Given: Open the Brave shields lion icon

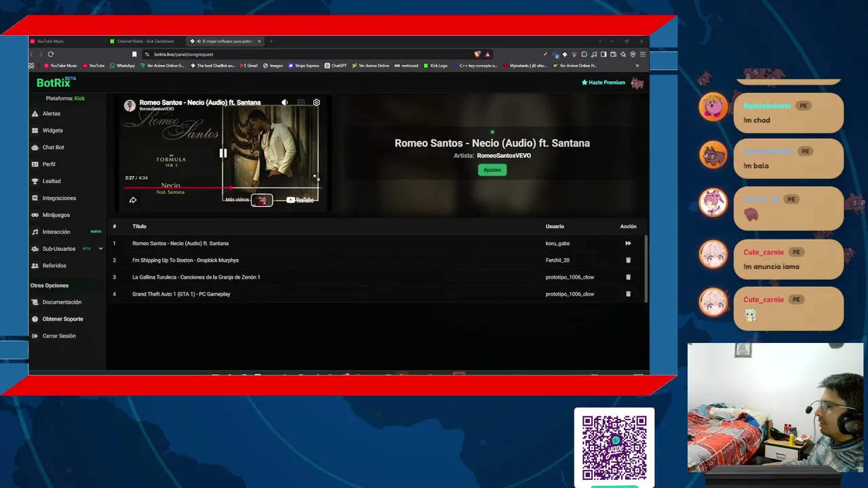Looking at the screenshot, I should [x=477, y=54].
